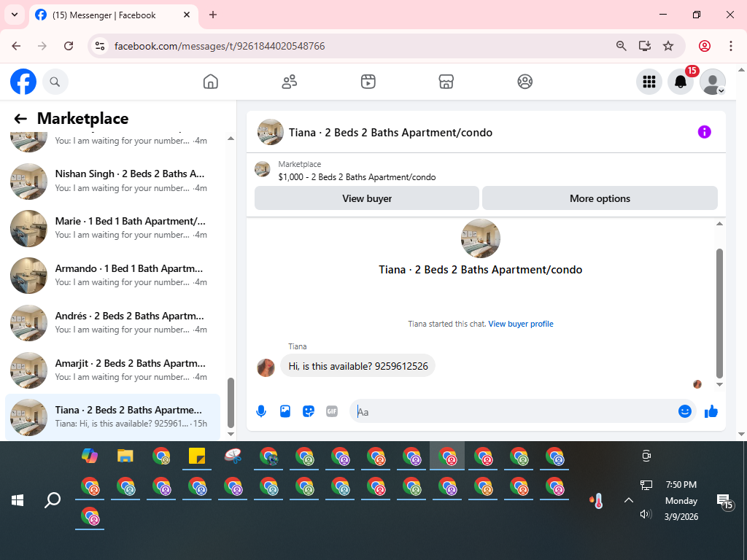747x560 pixels.
Task: Open Armando 1 Bed 1 Bath conversation
Action: pyautogui.click(x=113, y=275)
